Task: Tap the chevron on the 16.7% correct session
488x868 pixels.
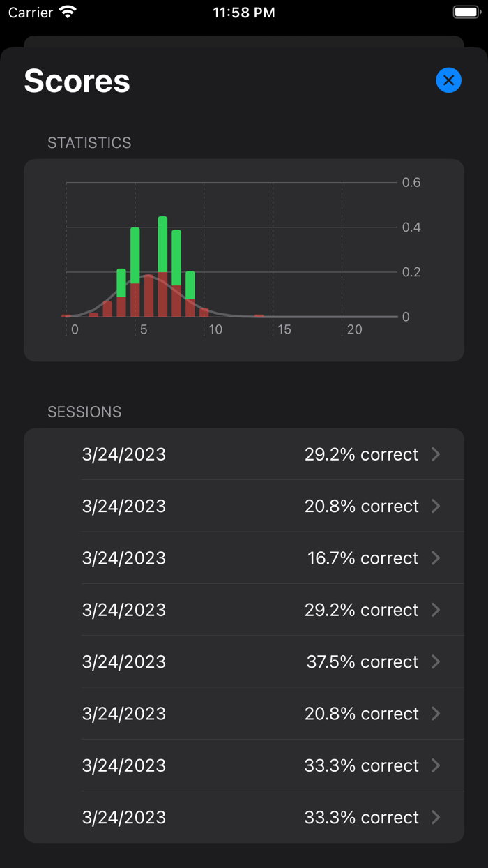Action: [436, 558]
